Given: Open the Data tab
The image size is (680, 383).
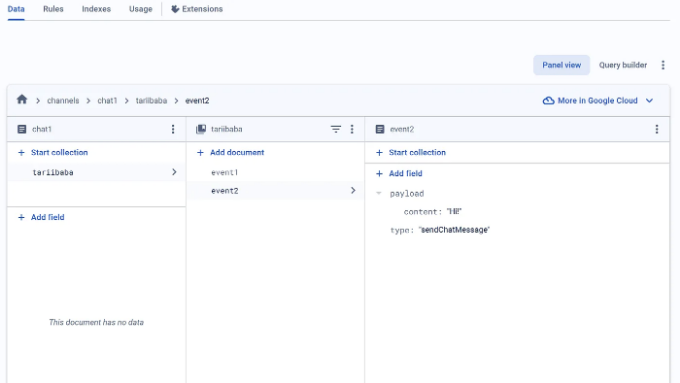Looking at the screenshot, I should pos(16,9).
